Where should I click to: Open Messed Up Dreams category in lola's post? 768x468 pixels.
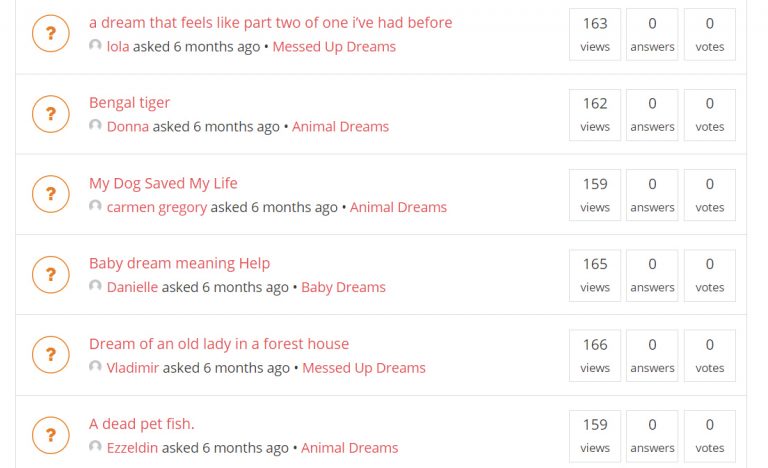click(x=334, y=46)
